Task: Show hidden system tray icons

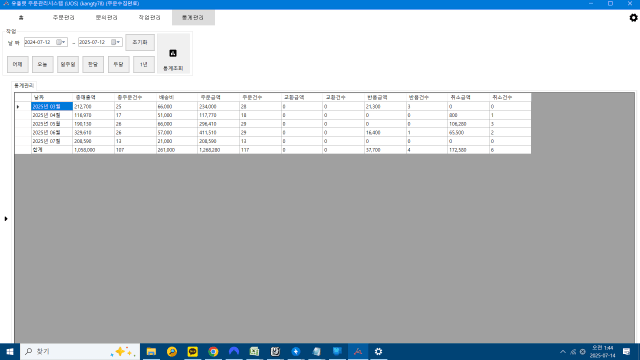Action: 562,351
